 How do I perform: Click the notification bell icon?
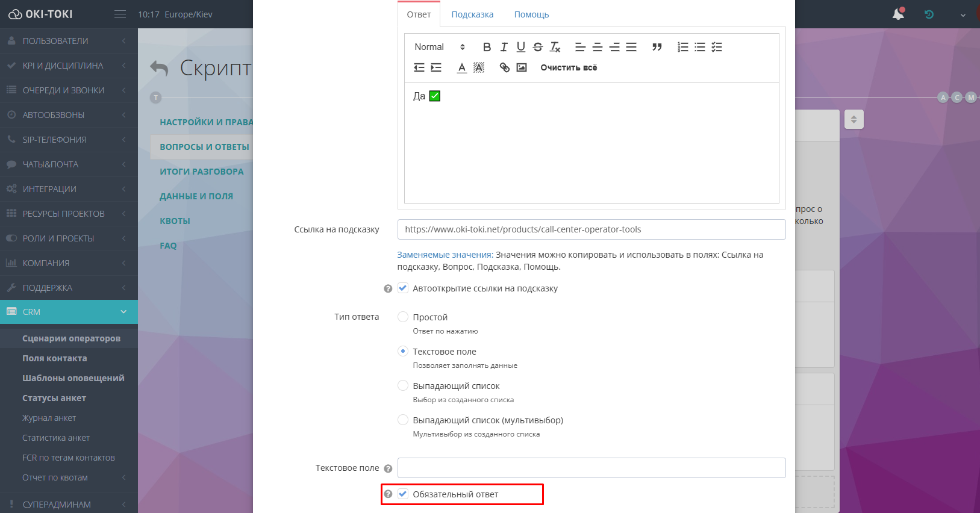tap(898, 14)
